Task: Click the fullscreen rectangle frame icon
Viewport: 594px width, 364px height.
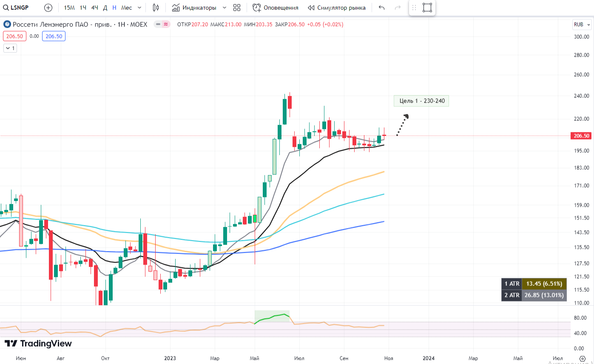Action: (x=427, y=8)
